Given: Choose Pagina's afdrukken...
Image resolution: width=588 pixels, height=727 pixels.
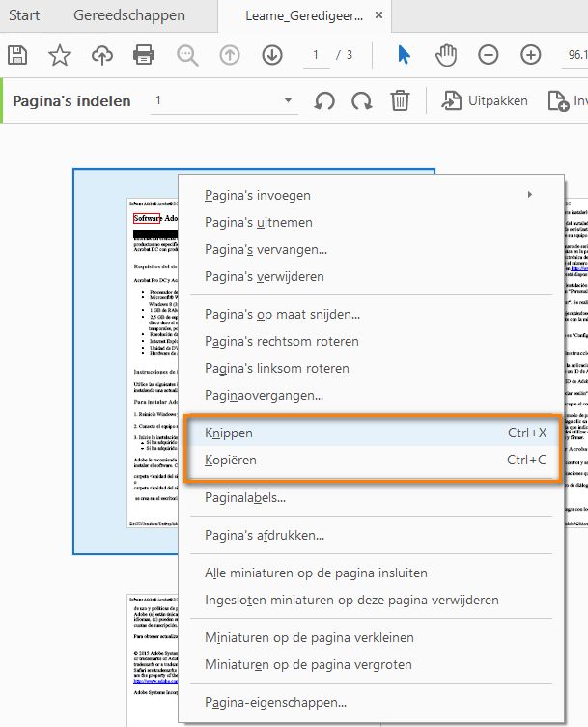Looking at the screenshot, I should (x=371, y=535).
